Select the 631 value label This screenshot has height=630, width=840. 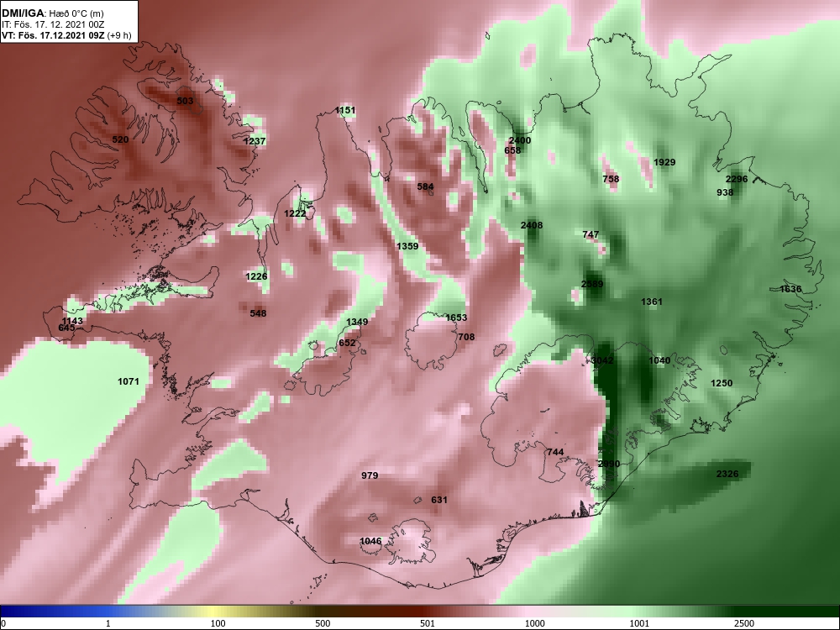click(439, 500)
